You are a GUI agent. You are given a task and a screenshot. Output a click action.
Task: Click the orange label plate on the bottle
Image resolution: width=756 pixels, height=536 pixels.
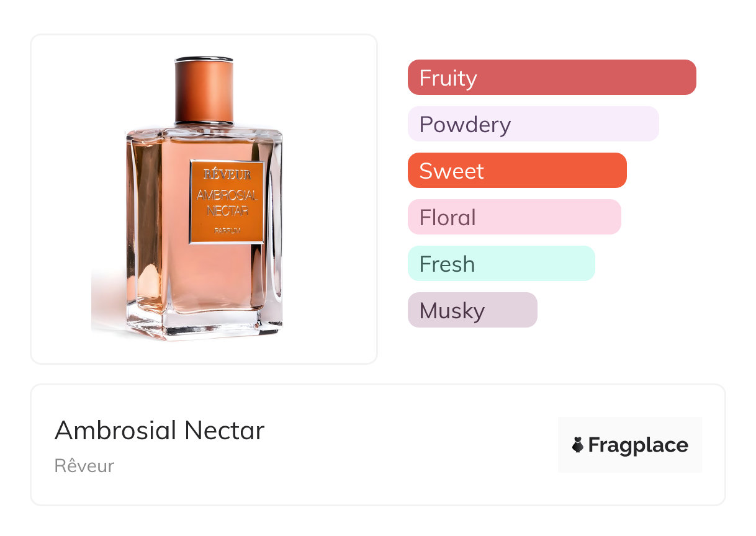(227, 202)
